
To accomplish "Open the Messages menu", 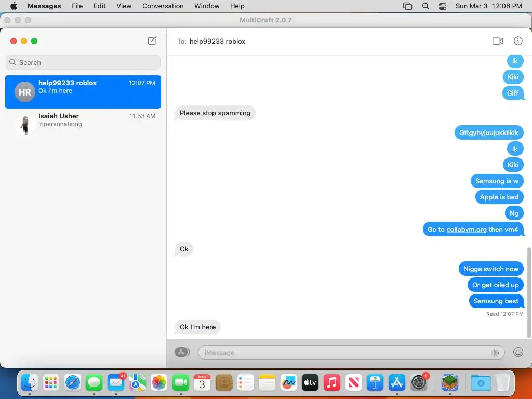I will (x=44, y=6).
